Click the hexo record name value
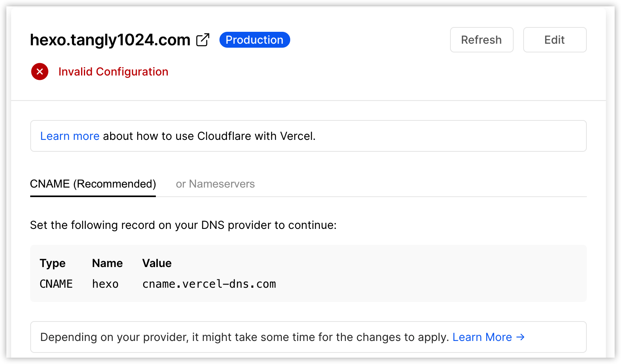The height and width of the screenshot is (364, 621). point(105,284)
